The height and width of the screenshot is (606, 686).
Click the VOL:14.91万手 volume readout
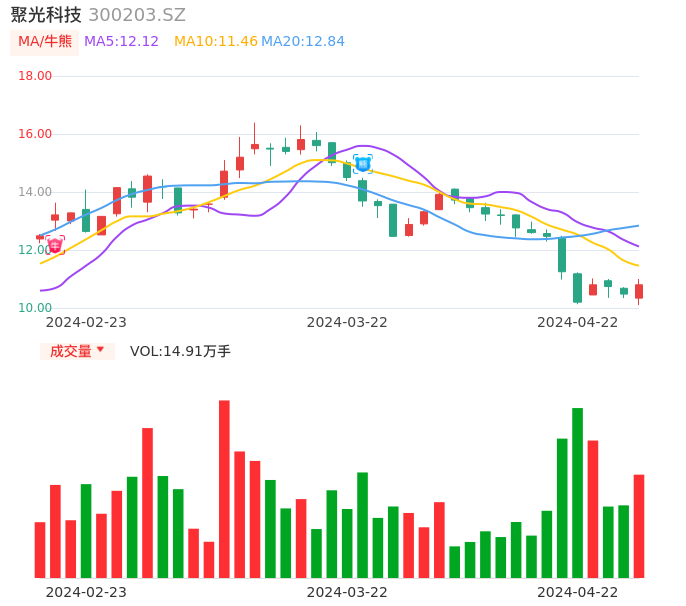click(x=180, y=351)
